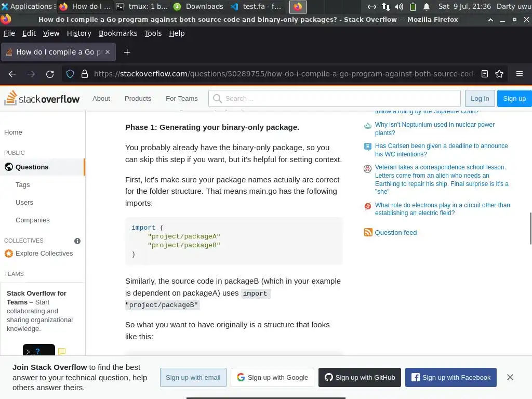The width and height of the screenshot is (532, 399).
Task: Open the File menu
Action: coord(9,33)
